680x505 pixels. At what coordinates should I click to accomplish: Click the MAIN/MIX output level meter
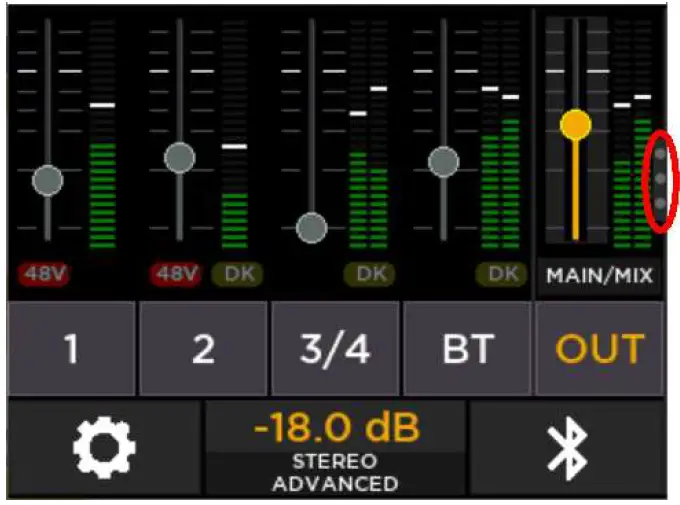tap(632, 134)
